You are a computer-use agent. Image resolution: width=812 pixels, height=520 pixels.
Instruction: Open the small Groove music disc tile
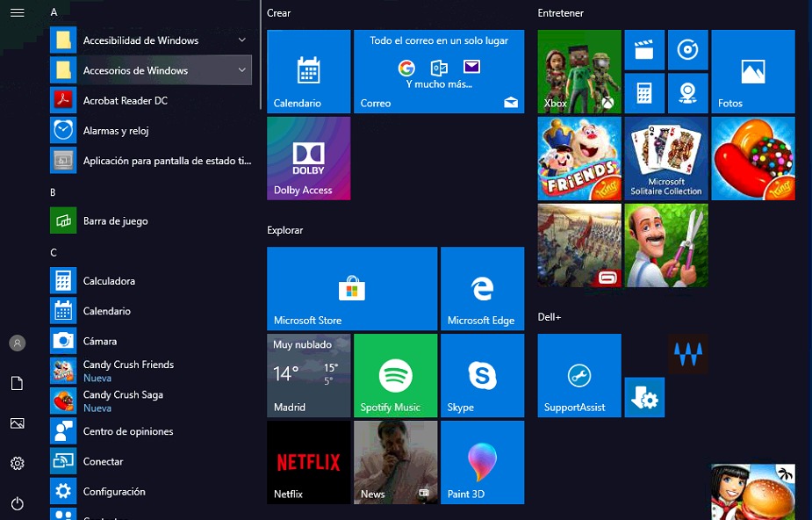687,50
